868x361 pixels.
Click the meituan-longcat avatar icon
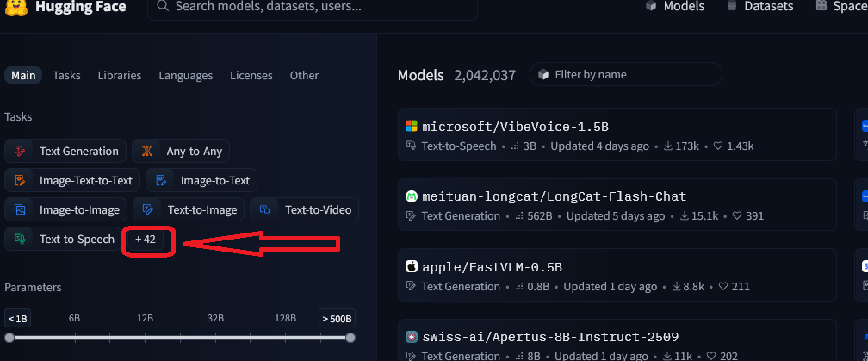click(412, 196)
